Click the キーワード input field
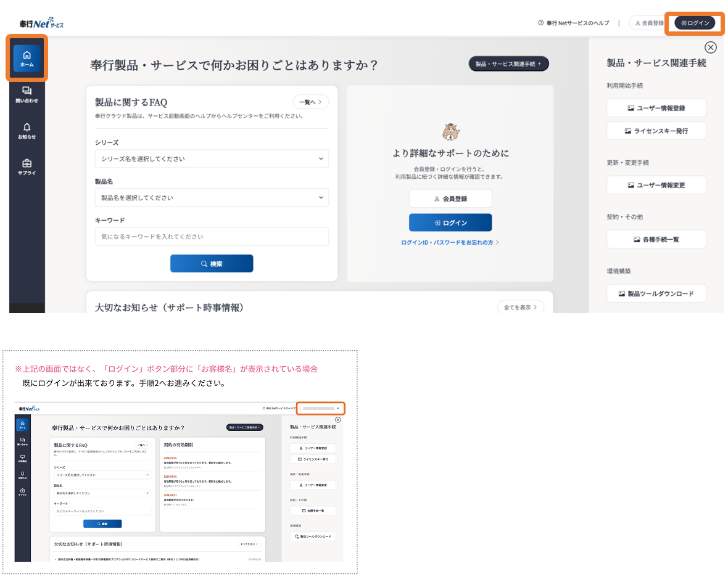This screenshot has height=577, width=728. pos(212,237)
